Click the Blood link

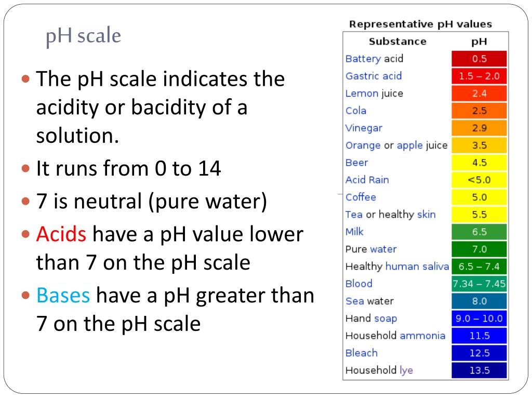(359, 283)
